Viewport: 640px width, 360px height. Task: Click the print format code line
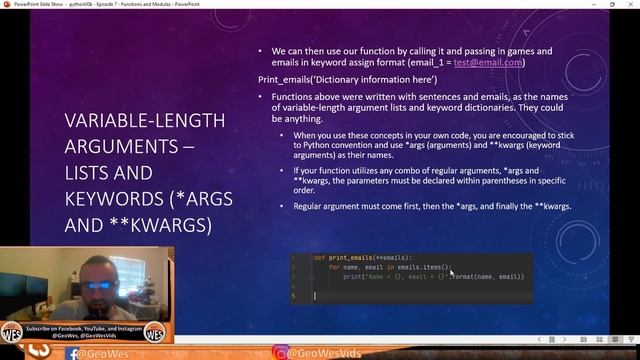(433, 277)
